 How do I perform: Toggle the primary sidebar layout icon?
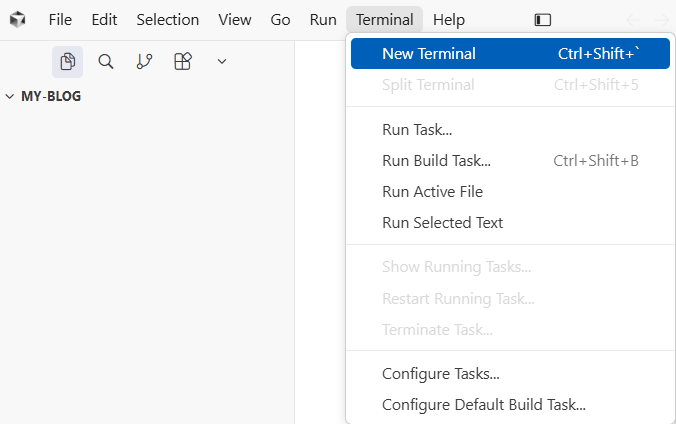click(542, 20)
